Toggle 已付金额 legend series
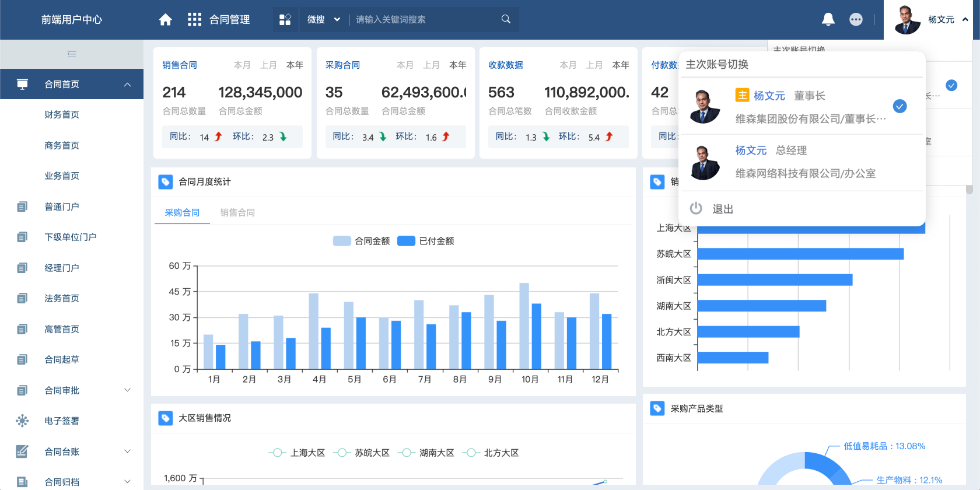Viewport: 980px width, 490px height. click(x=426, y=241)
